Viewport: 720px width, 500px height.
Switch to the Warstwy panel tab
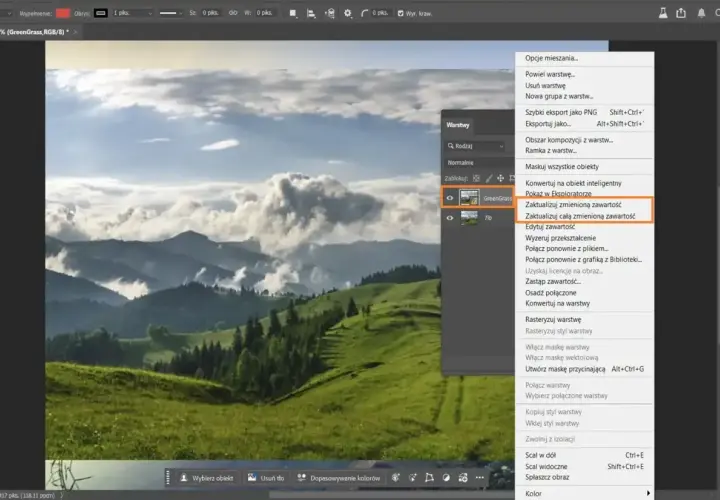pos(458,125)
